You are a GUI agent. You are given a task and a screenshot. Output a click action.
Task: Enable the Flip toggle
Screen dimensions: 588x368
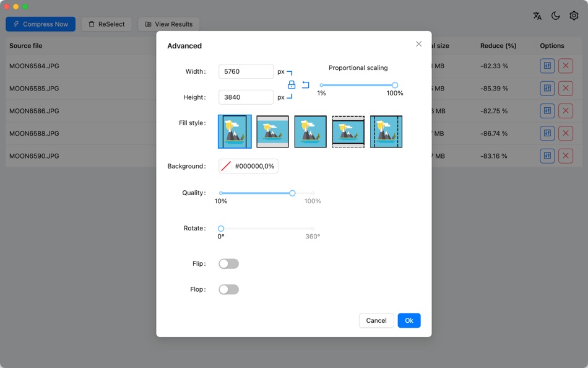click(228, 263)
